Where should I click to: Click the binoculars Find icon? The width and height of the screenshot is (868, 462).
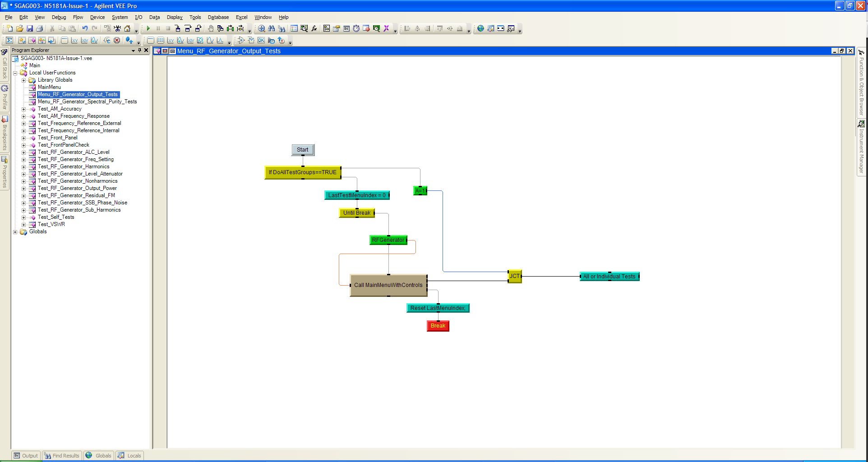coord(271,28)
